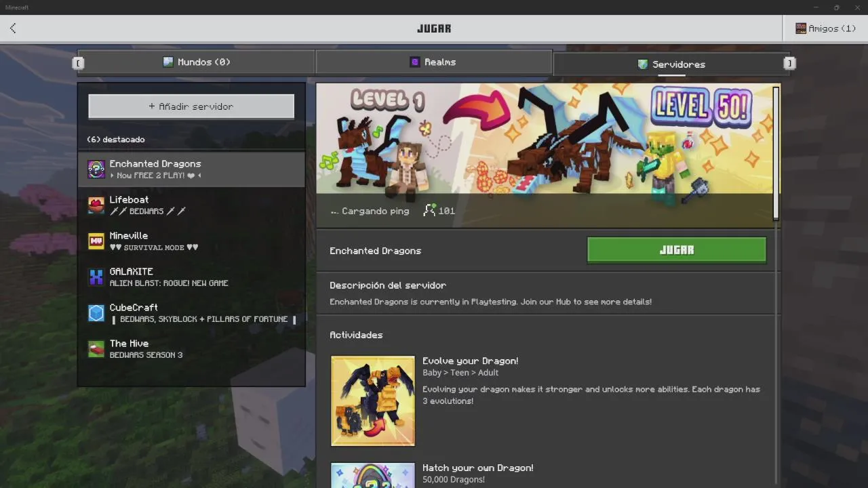The image size is (868, 488).
Task: Click the players online count icon
Action: tap(429, 211)
